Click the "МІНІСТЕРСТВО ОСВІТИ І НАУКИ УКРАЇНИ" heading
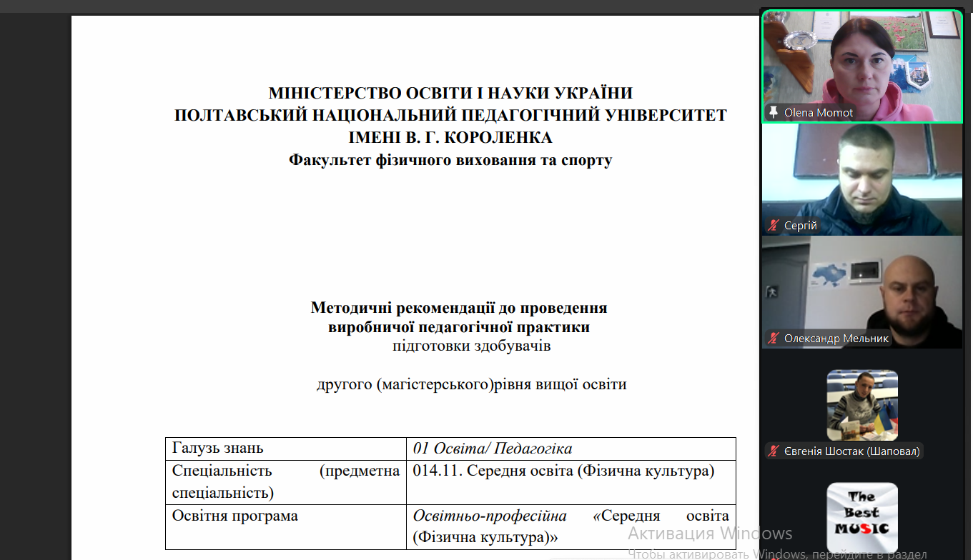Image resolution: width=973 pixels, height=560 pixels. click(450, 93)
